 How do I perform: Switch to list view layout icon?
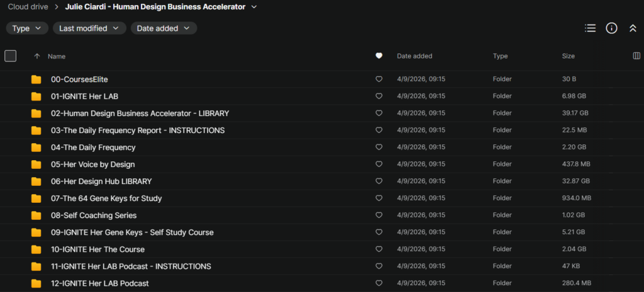[x=590, y=28]
